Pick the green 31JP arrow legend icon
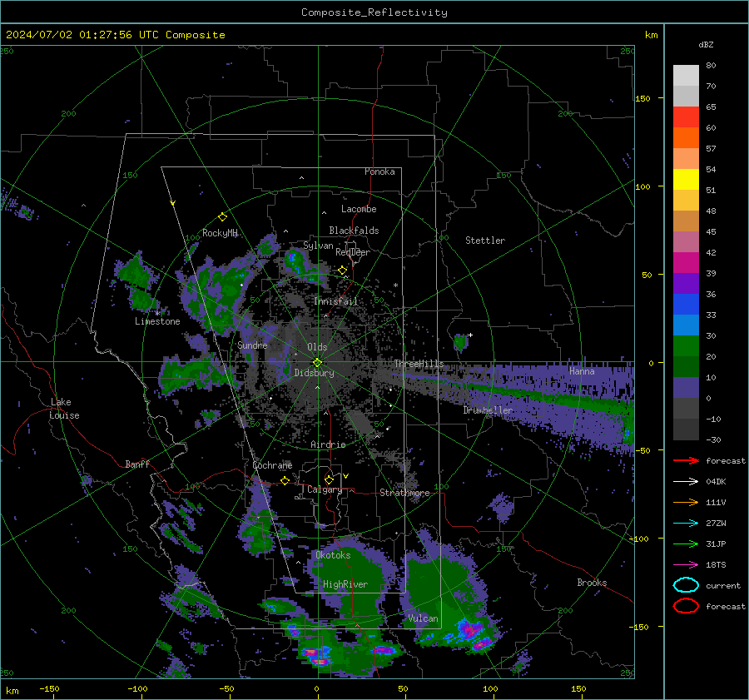 coord(686,544)
